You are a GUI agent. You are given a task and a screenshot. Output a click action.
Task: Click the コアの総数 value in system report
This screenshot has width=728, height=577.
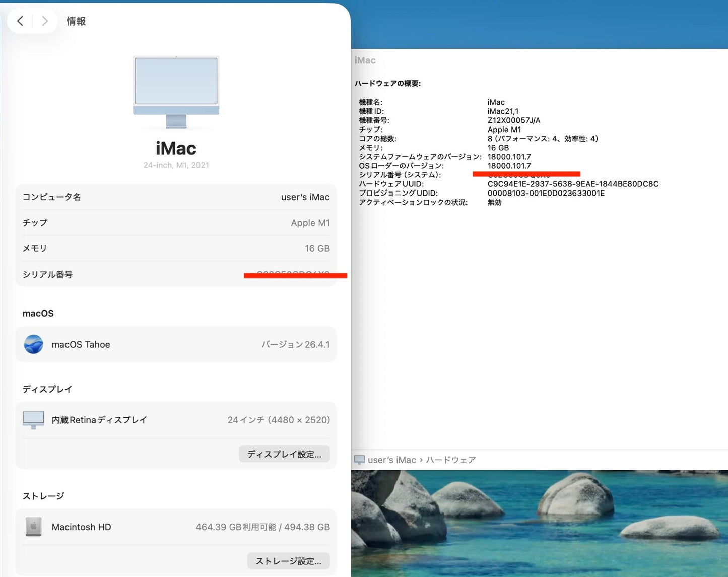tap(543, 139)
